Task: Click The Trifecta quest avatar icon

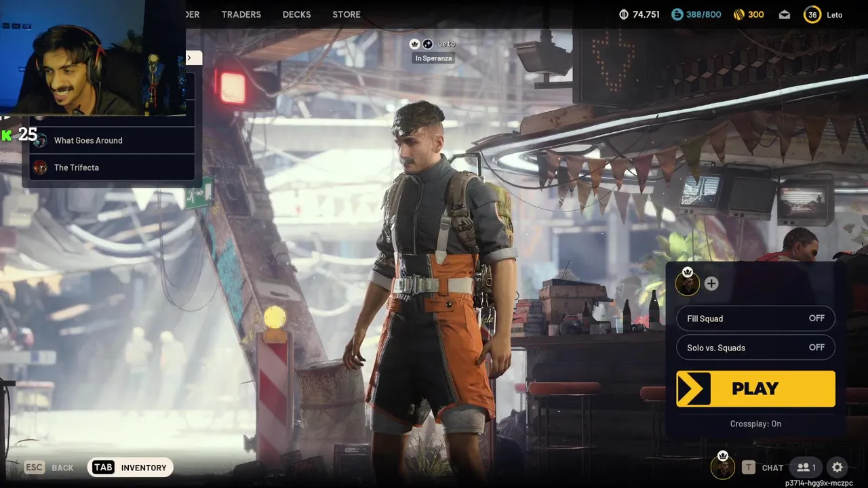Action: (x=40, y=167)
